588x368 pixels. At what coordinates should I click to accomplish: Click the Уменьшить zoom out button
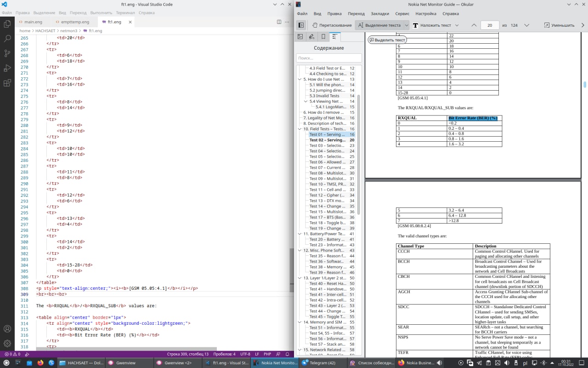point(559,25)
